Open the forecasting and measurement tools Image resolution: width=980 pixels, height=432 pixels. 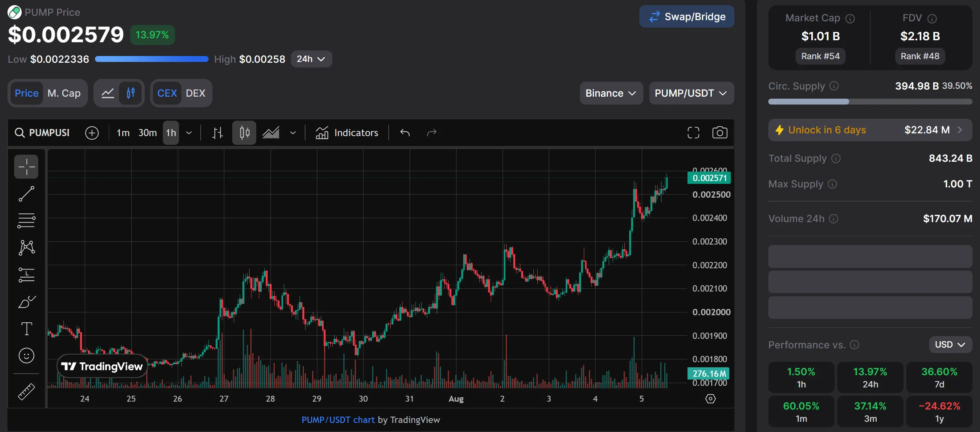26,275
